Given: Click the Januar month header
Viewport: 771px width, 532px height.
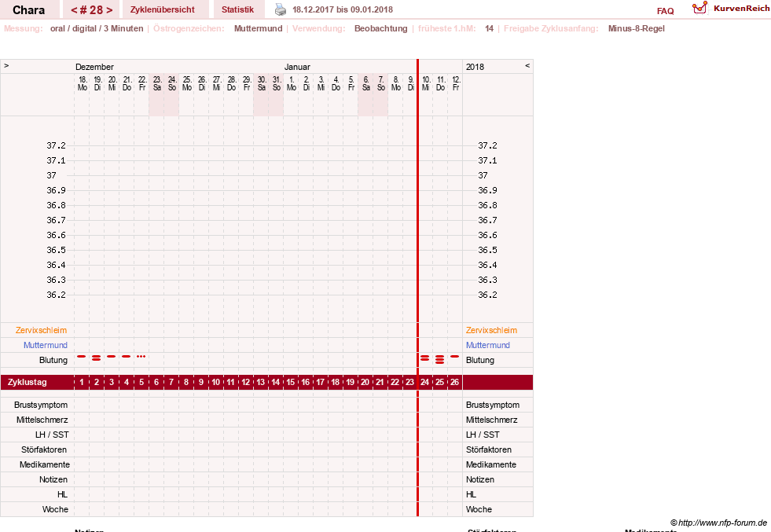Looking at the screenshot, I should [x=297, y=66].
